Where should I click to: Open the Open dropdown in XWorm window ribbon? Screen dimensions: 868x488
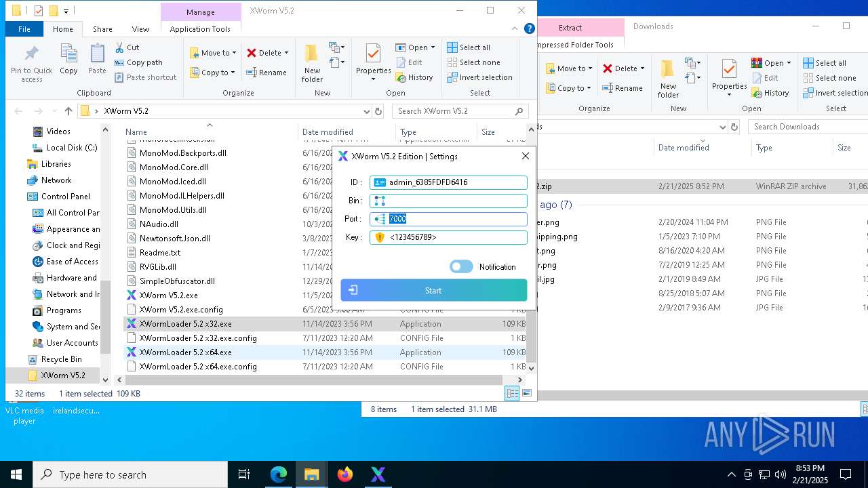point(416,47)
